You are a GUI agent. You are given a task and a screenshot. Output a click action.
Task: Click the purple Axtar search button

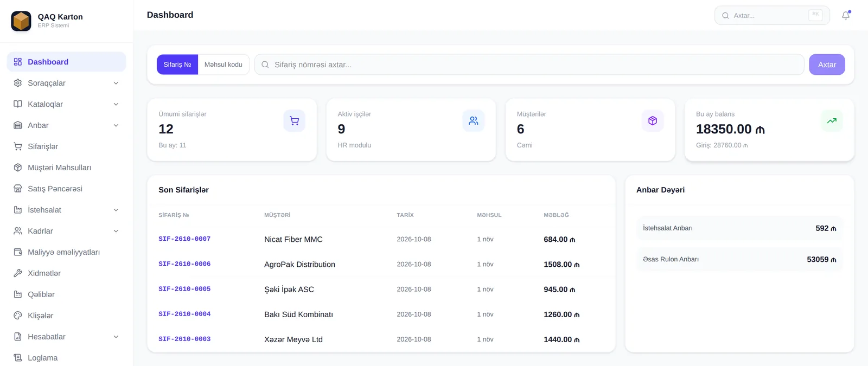[827, 65]
